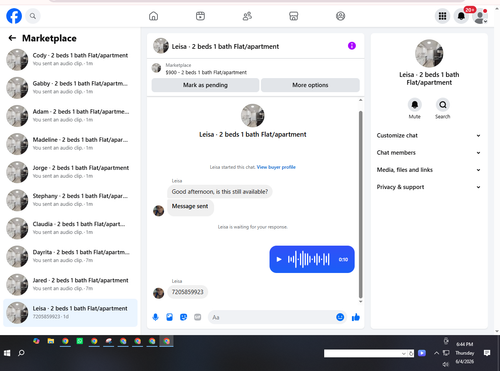Go to the Home feed icon
500x371 pixels.
coord(153,16)
